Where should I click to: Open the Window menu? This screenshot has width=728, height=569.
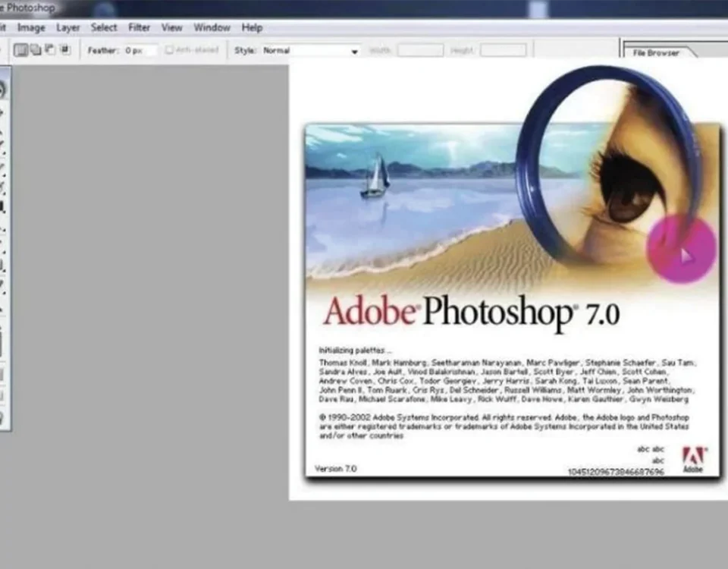[x=212, y=28]
